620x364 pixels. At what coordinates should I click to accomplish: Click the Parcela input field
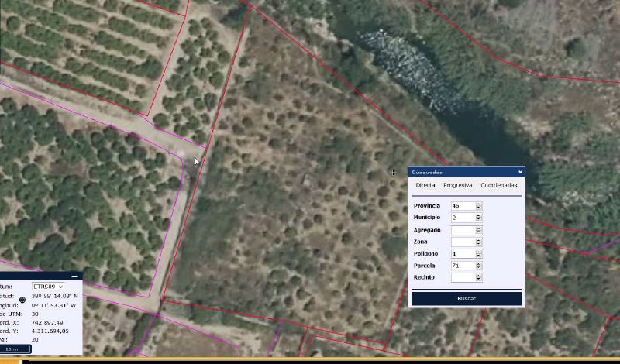click(463, 266)
